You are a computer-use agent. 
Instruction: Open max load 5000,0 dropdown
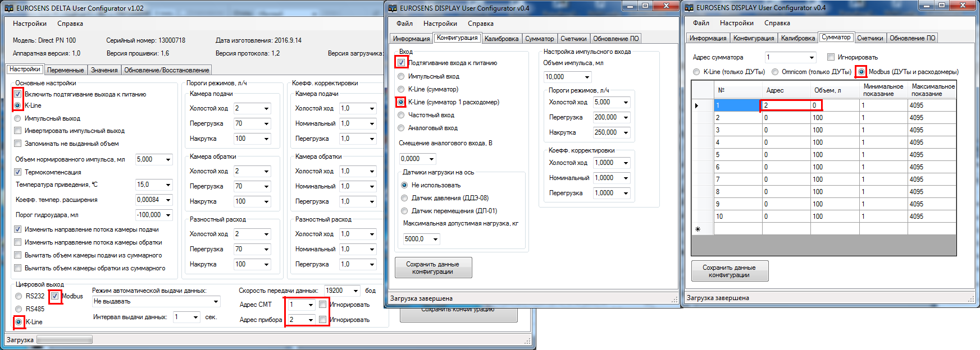point(435,239)
